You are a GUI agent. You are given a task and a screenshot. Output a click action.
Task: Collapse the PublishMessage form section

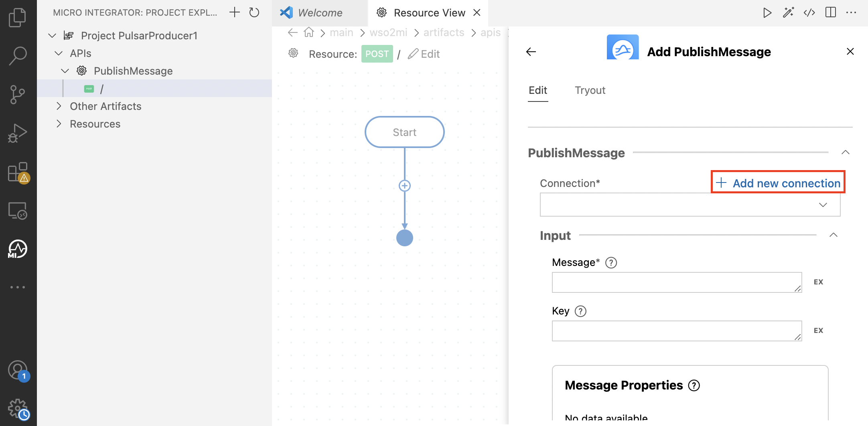pyautogui.click(x=846, y=152)
